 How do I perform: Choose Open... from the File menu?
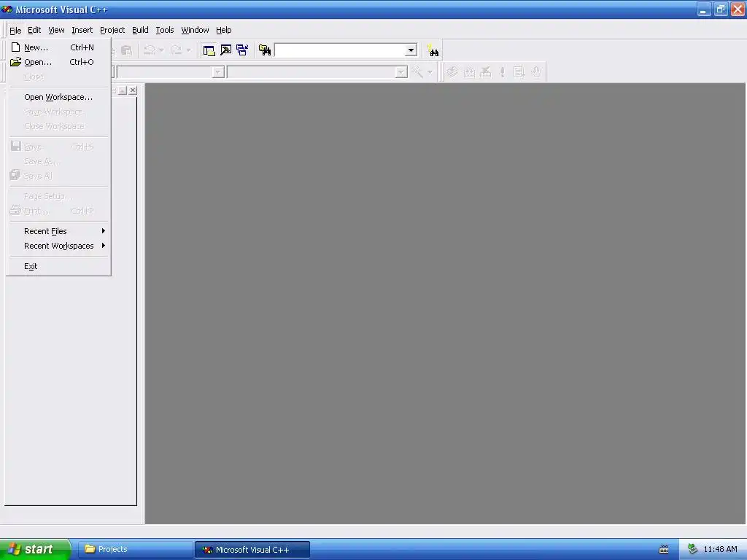(58, 62)
